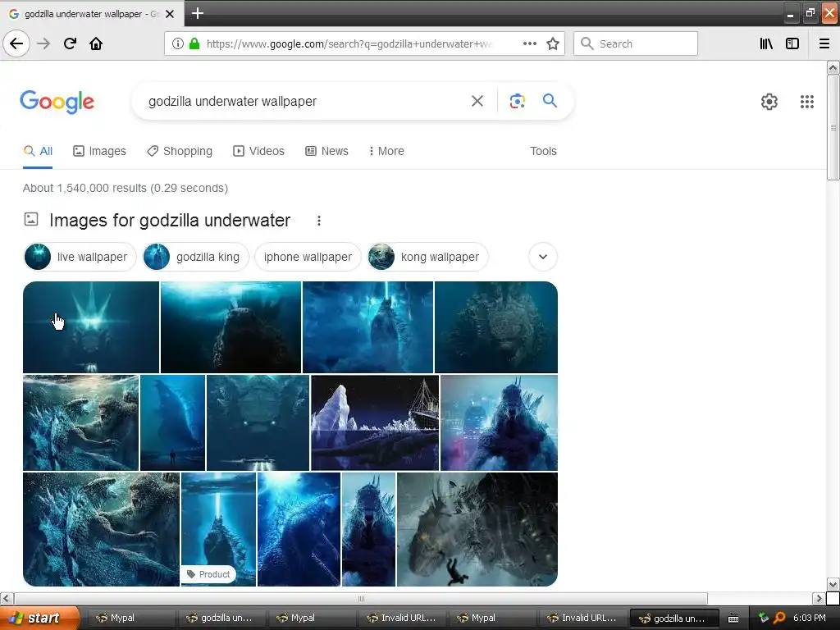Expand more image filter chips
This screenshot has width=840, height=630.
tap(543, 257)
